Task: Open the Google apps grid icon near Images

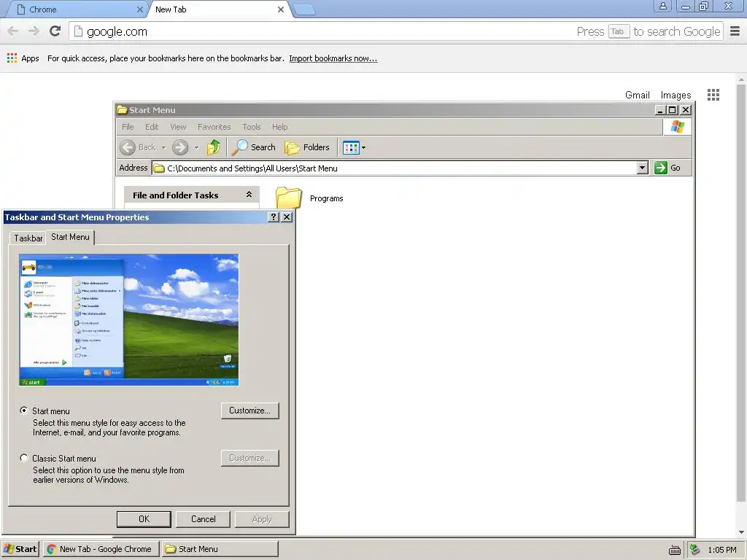Action: pos(713,95)
